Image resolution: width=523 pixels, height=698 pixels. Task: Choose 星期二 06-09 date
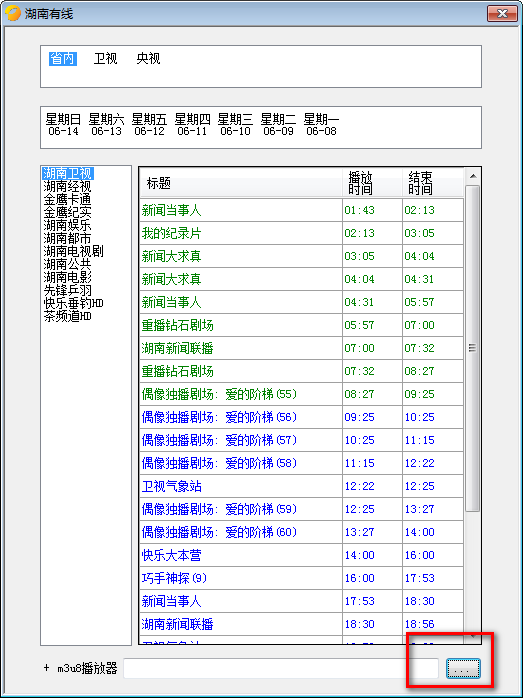278,125
